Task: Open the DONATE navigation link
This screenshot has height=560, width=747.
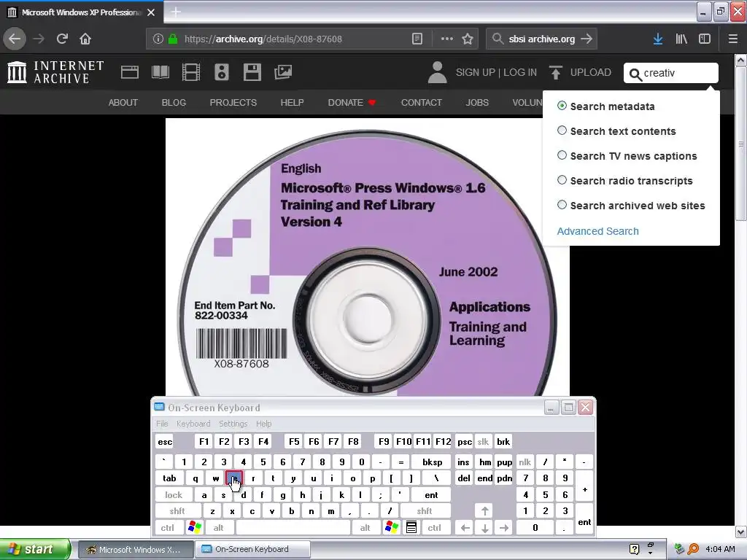Action: [352, 102]
